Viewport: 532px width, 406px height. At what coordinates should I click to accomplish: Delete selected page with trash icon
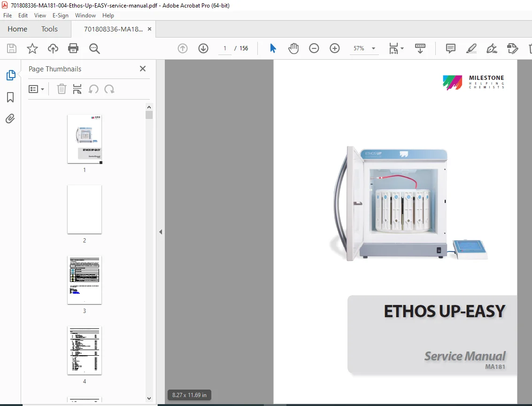pyautogui.click(x=62, y=89)
